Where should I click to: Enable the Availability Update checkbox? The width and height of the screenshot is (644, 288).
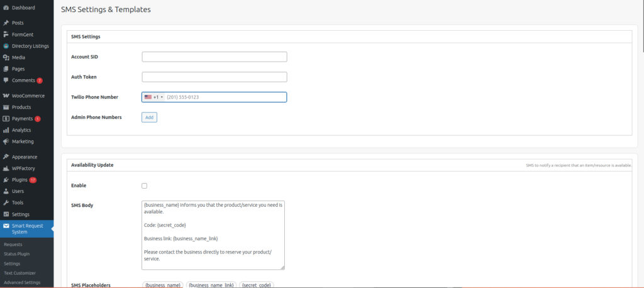[x=145, y=186]
